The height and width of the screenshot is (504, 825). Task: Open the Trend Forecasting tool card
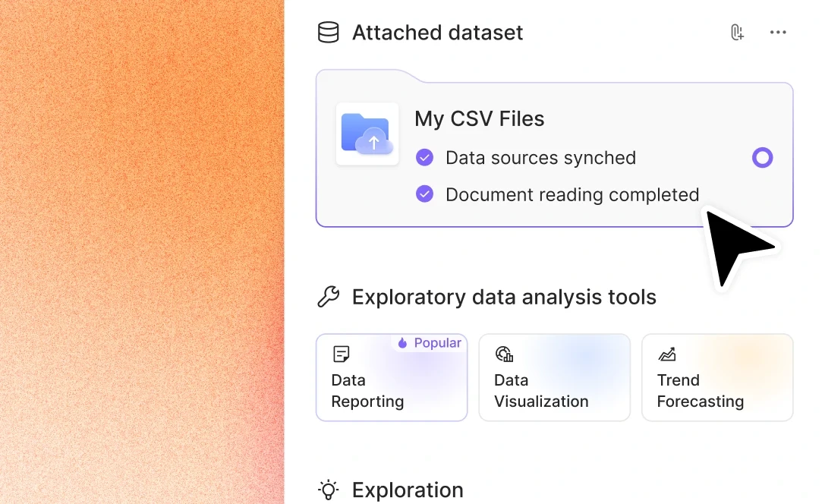(x=717, y=377)
